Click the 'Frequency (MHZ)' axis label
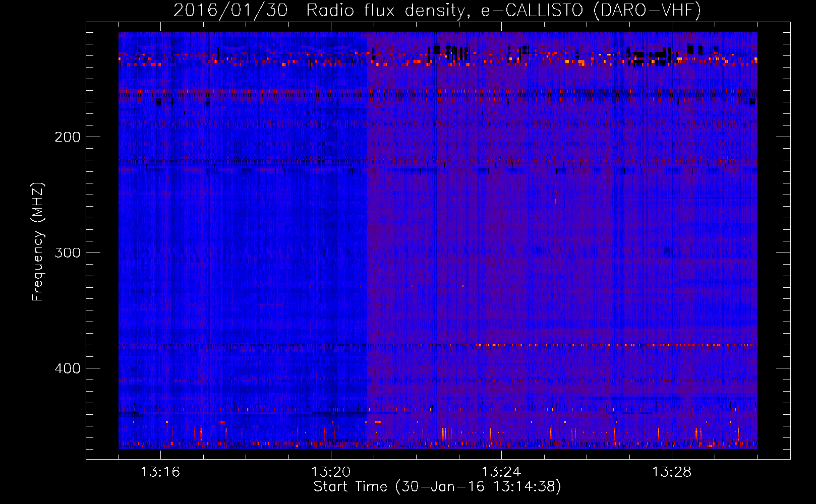This screenshot has height=504, width=816. tap(38, 242)
